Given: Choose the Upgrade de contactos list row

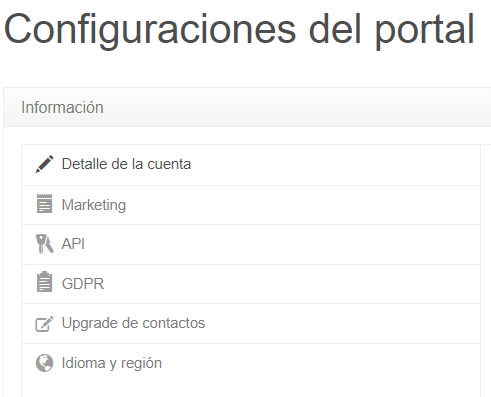Looking at the screenshot, I should 251,323.
